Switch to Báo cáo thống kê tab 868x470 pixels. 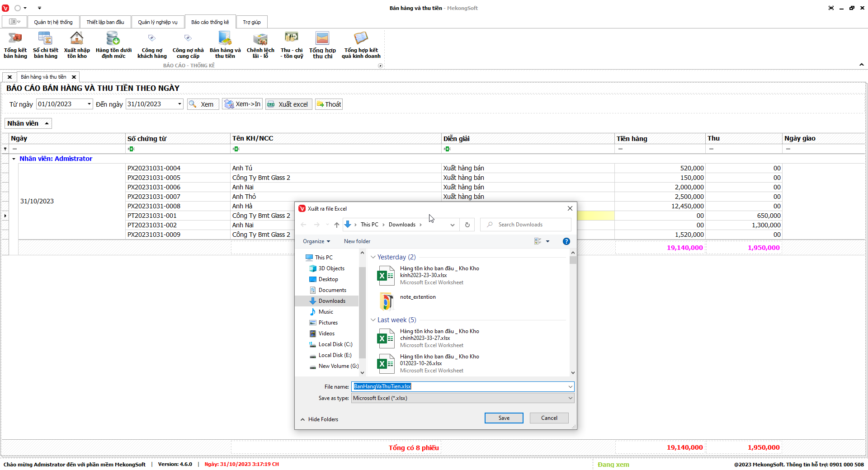[210, 22]
